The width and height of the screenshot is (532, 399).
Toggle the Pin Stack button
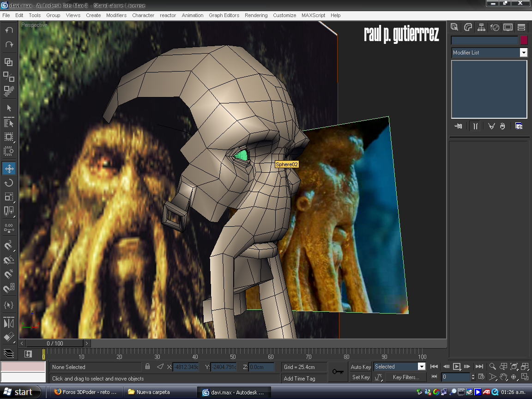[458, 126]
